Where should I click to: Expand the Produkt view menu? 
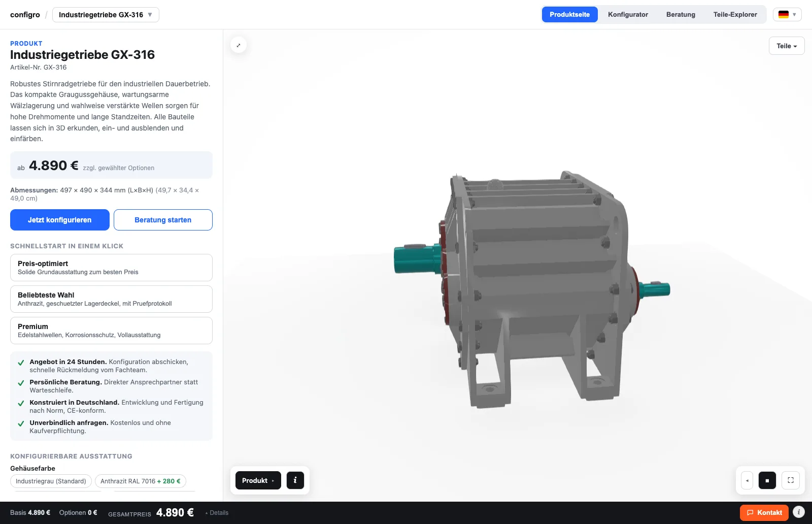[x=258, y=480]
